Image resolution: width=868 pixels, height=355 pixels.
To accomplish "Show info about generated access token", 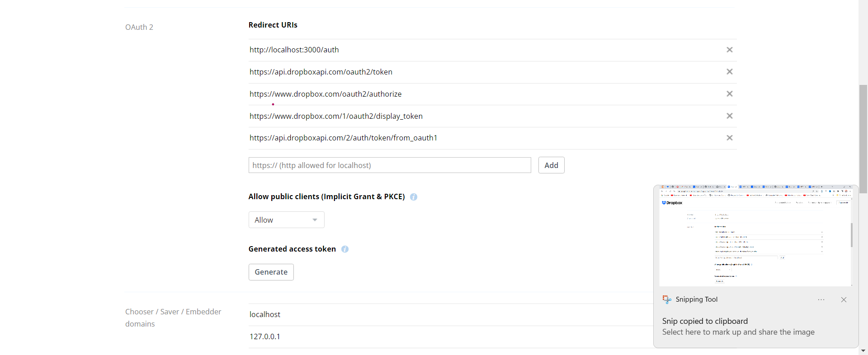I will tap(345, 249).
